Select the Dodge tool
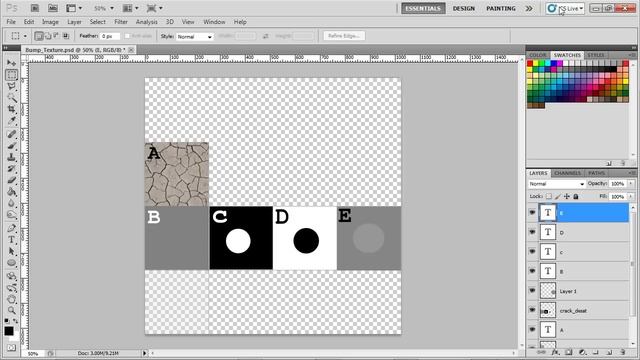 (11, 214)
